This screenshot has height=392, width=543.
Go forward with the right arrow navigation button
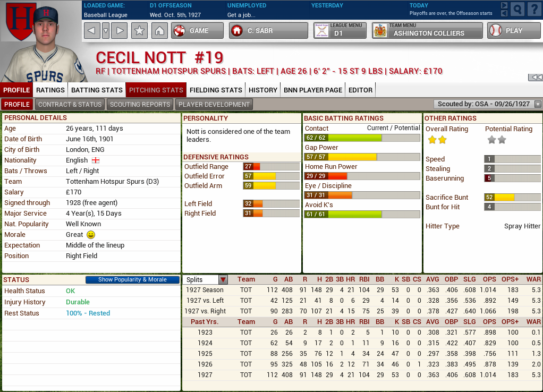pyautogui.click(x=120, y=30)
